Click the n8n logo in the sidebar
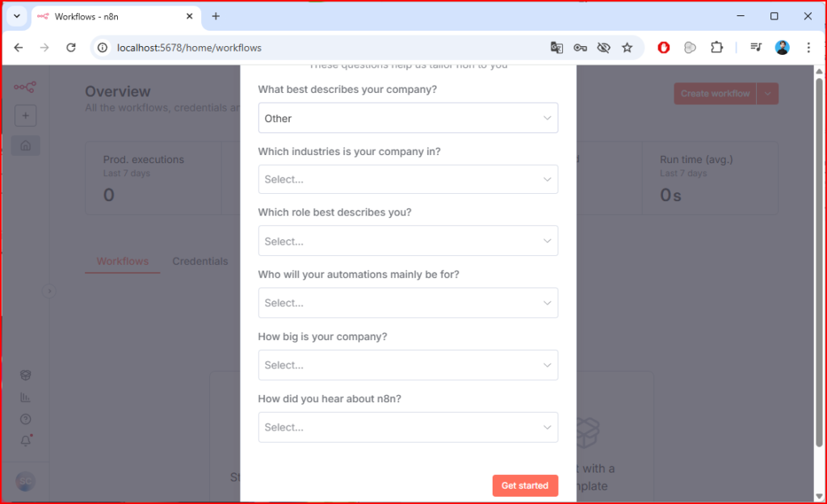 [x=25, y=87]
